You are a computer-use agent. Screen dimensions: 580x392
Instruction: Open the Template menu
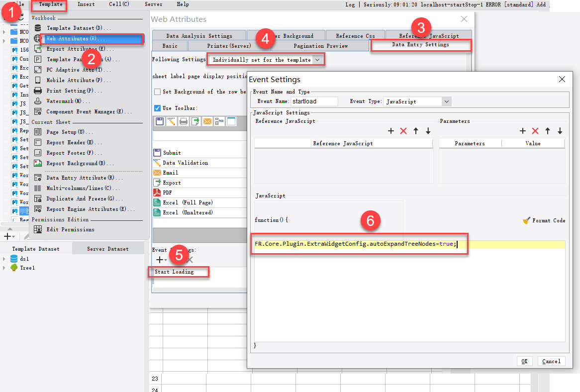point(50,4)
